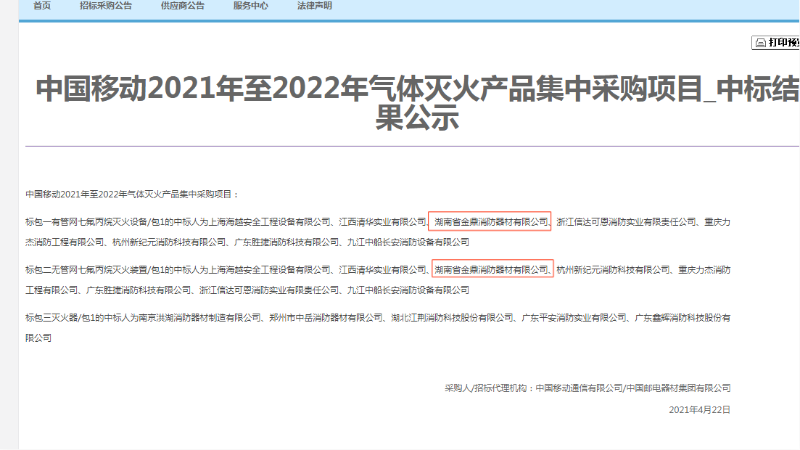Select 服务中心 in the top navigation
The height and width of the screenshot is (450, 800).
[x=250, y=6]
